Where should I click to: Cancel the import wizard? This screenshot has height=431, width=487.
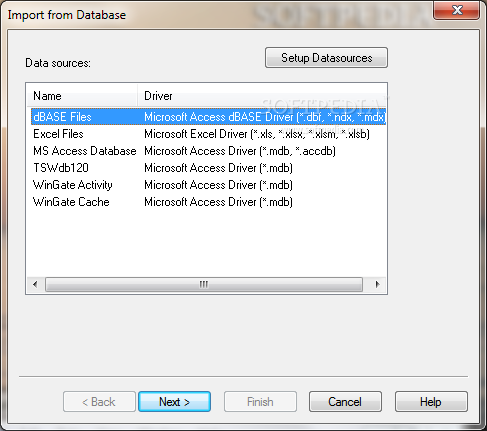coord(345,402)
